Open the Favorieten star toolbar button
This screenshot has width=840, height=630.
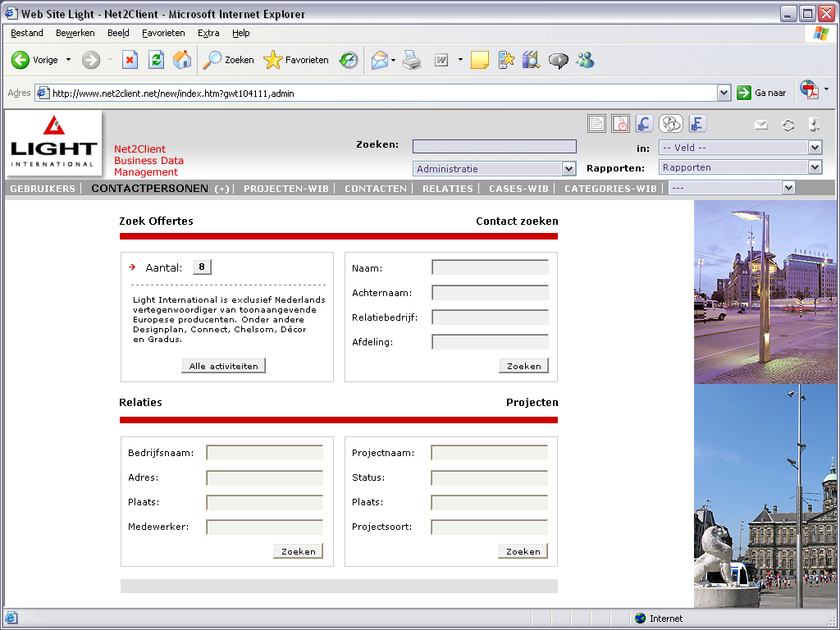295,60
